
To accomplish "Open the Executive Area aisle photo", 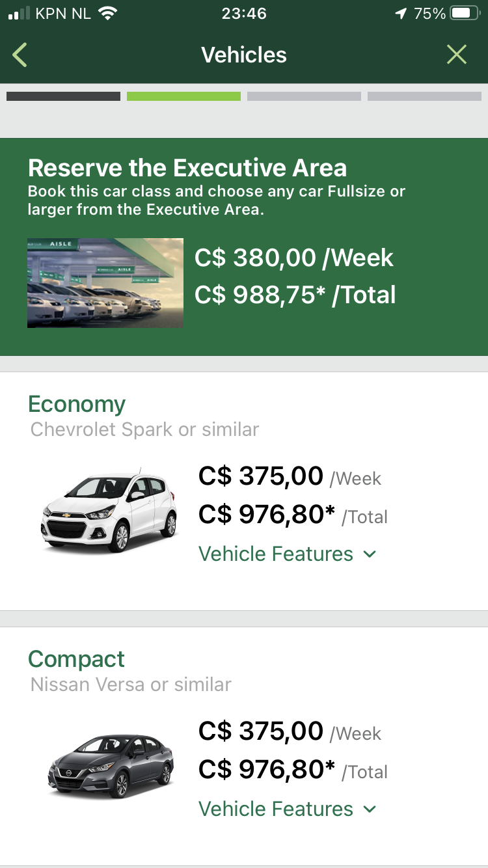I will point(105,283).
